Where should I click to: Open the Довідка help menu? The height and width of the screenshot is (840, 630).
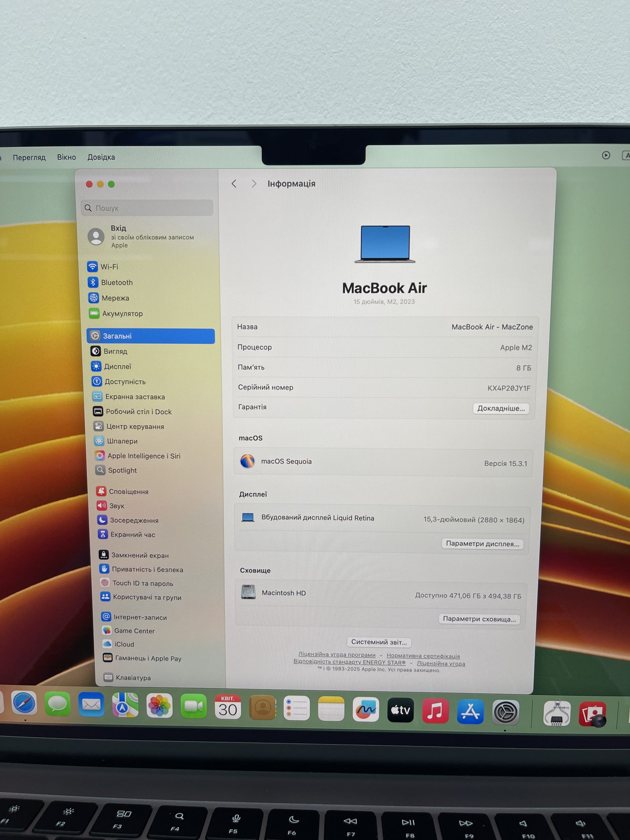pos(101,157)
